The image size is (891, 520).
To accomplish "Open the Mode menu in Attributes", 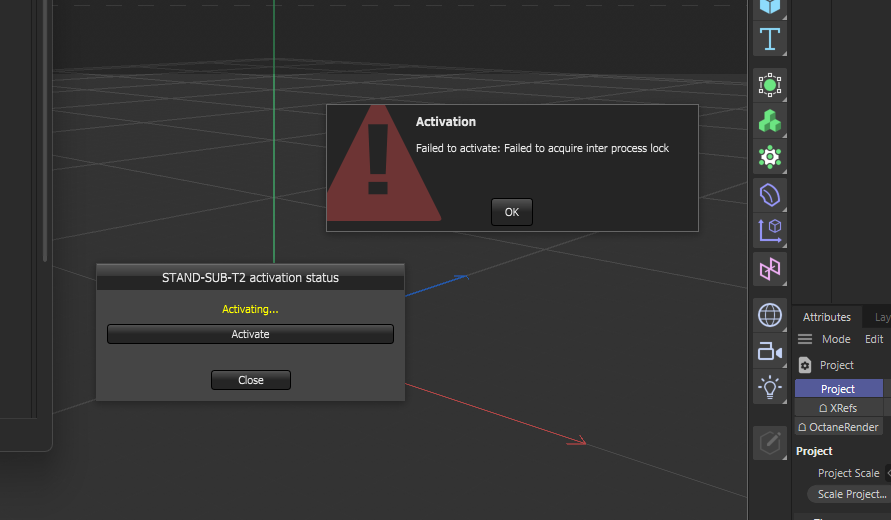I will point(836,339).
